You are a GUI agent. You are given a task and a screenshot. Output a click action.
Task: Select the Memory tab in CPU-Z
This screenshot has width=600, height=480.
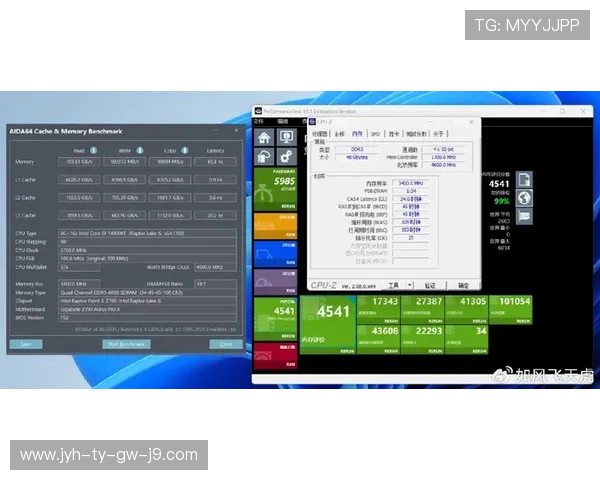point(357,133)
